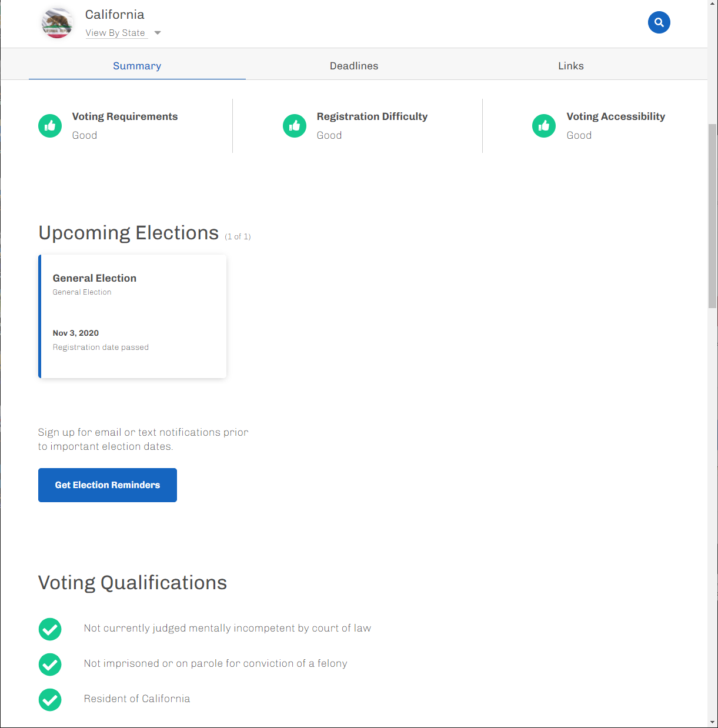The image size is (718, 728).
Task: Click the California flag emblem
Action: [x=57, y=23]
